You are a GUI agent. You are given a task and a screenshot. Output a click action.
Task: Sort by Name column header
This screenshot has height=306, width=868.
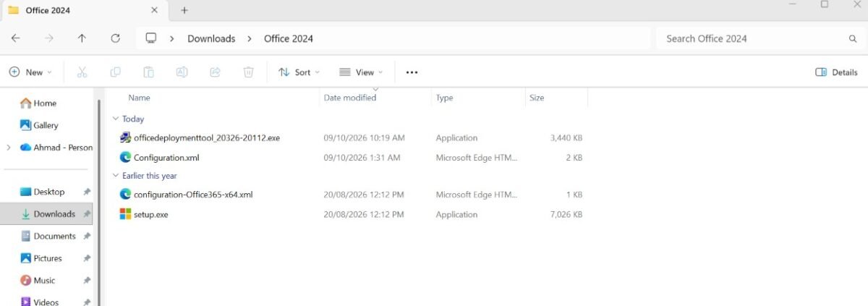[139, 98]
